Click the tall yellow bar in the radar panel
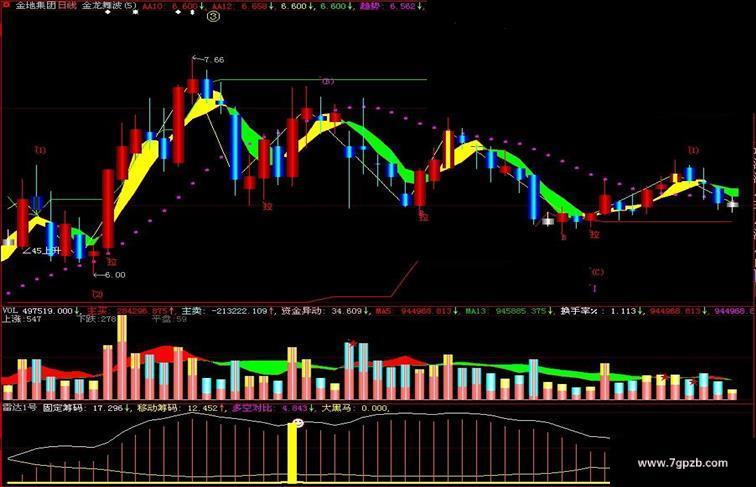This screenshot has height=487, width=756. 292,453
